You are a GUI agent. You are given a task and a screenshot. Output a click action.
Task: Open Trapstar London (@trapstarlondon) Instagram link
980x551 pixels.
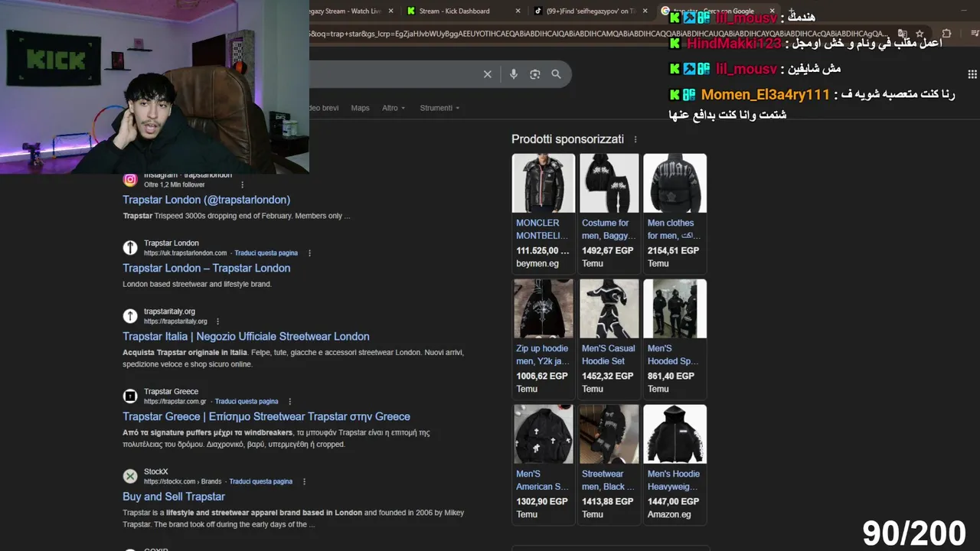[x=207, y=200]
